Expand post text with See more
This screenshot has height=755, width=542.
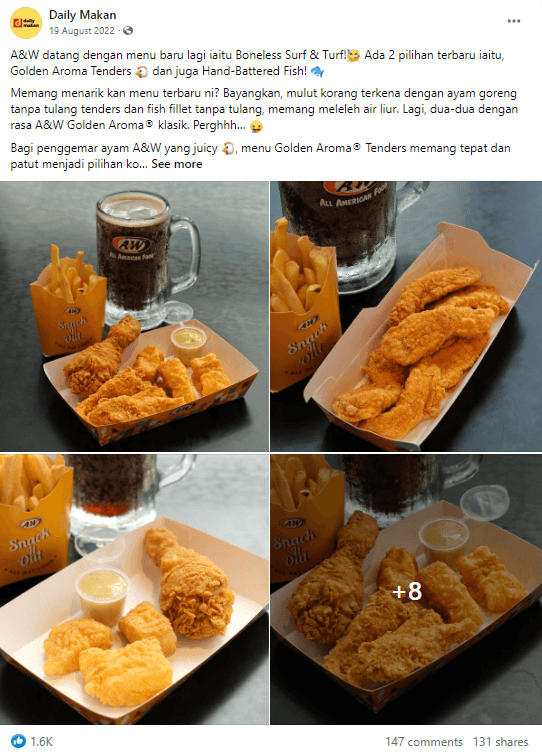click(177, 164)
